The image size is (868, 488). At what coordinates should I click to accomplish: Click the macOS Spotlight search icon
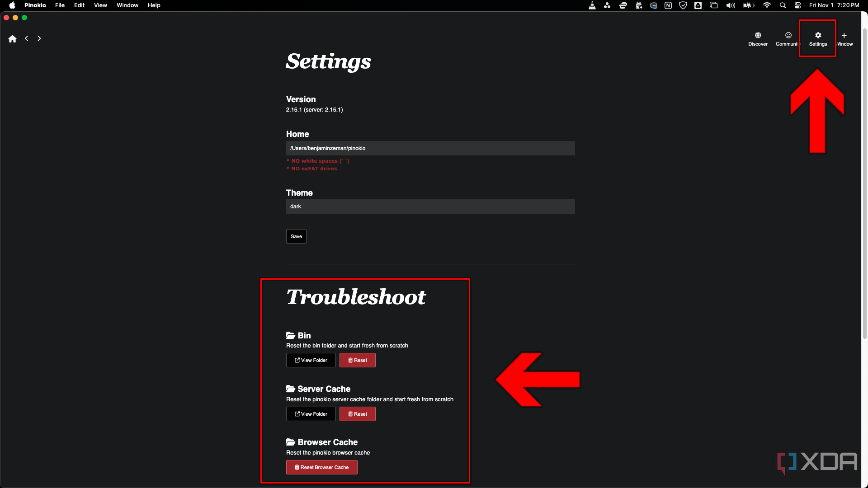[x=783, y=5]
